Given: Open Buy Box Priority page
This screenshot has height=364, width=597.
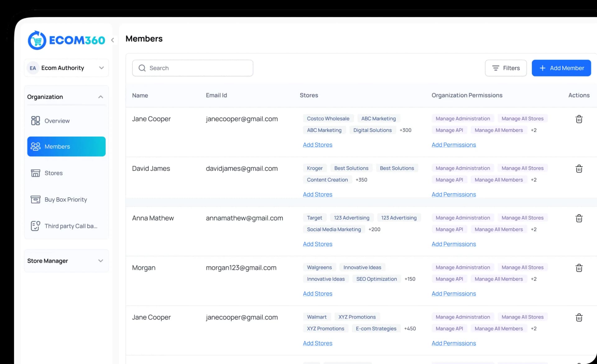Looking at the screenshot, I should [x=66, y=199].
